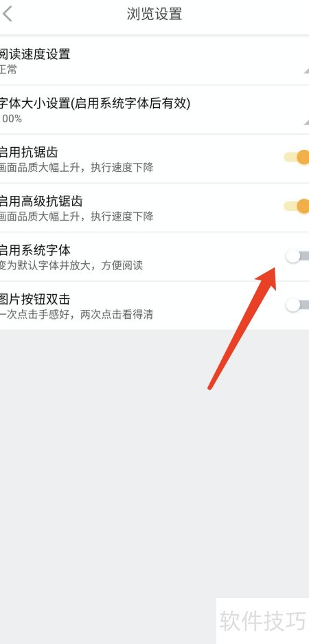This screenshot has width=309, height=644.
Task: Go back using the top-left arrow
Action: pos(8,14)
